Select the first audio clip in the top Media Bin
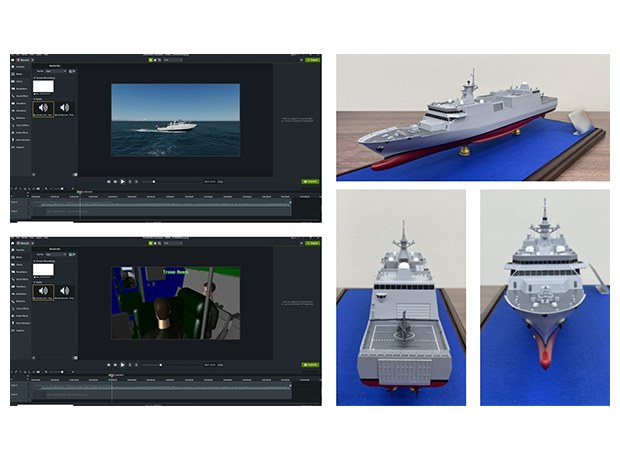 tap(42, 110)
